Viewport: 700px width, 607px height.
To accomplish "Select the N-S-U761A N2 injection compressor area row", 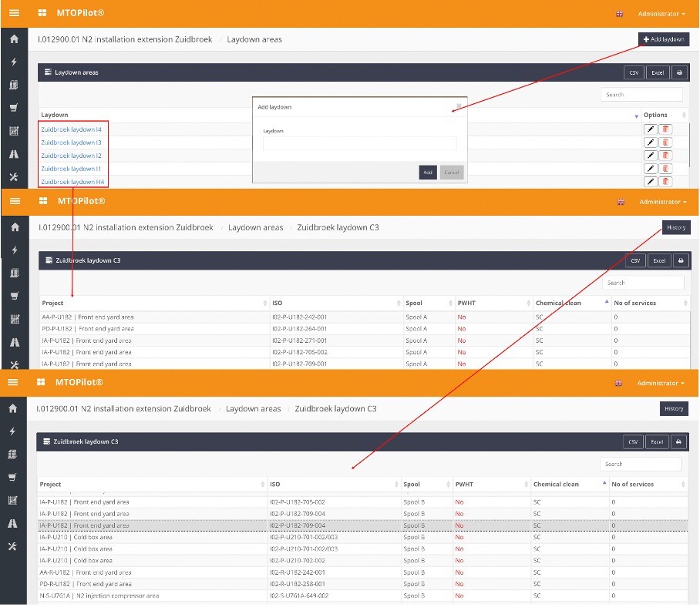I will pos(154,596).
